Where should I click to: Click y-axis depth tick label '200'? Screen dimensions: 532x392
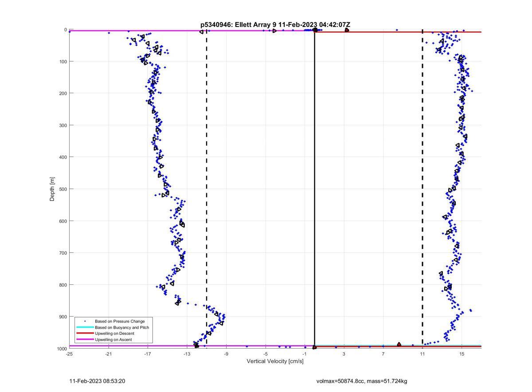tap(63, 93)
